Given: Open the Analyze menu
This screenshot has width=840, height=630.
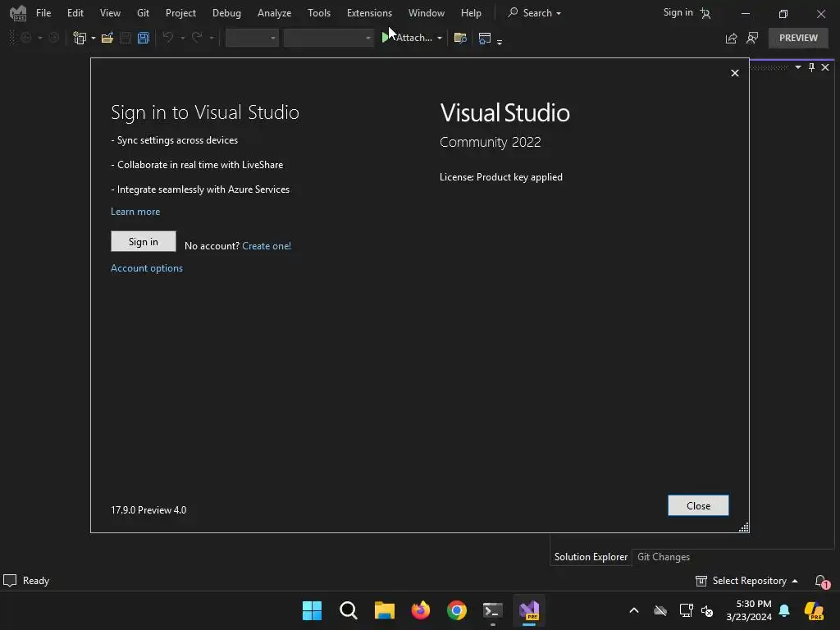Looking at the screenshot, I should (x=274, y=13).
